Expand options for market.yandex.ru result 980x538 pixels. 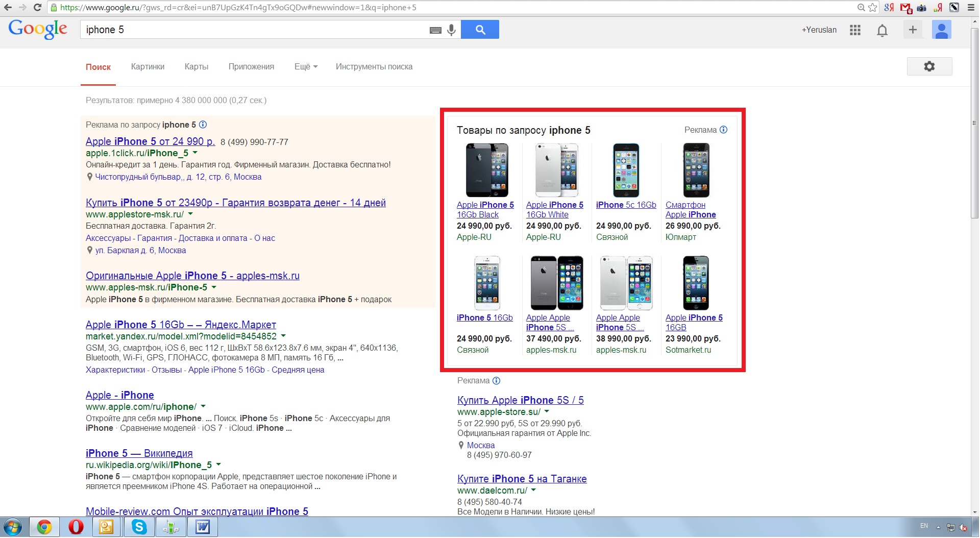click(x=283, y=336)
